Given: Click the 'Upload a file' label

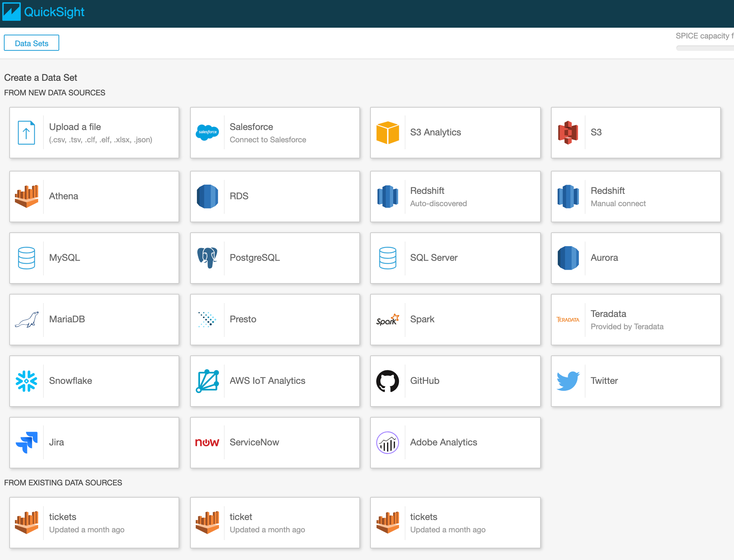Looking at the screenshot, I should coord(75,127).
